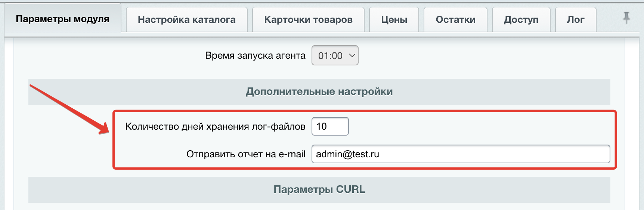Click the Дополнительные настройки section header
Image resolution: width=644 pixels, height=210 pixels.
click(x=319, y=92)
